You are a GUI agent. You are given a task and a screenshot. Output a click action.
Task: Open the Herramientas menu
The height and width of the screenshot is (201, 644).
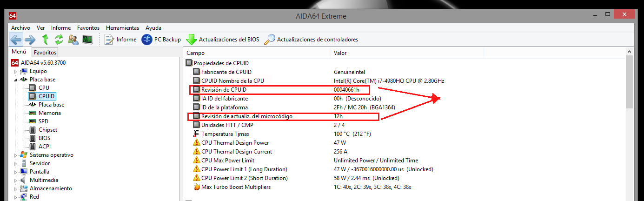(x=122, y=28)
